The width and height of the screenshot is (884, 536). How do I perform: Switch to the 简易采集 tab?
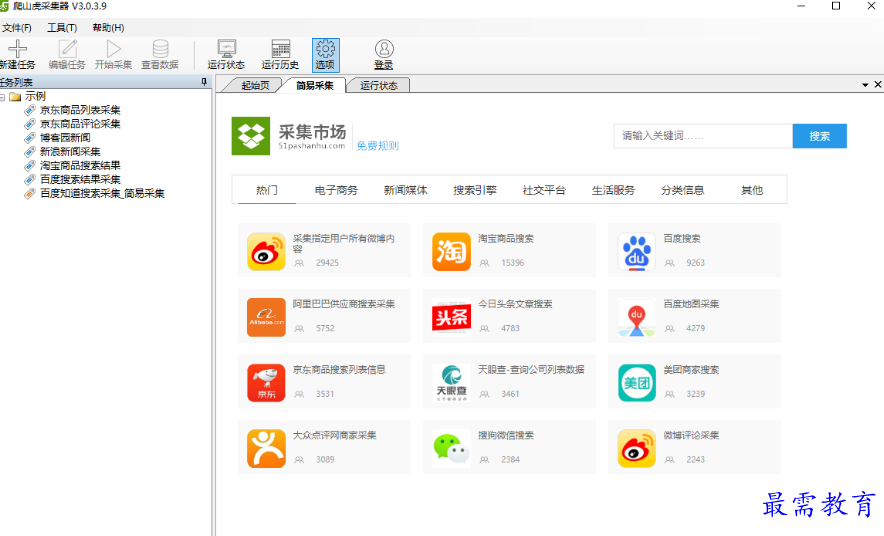pos(315,86)
